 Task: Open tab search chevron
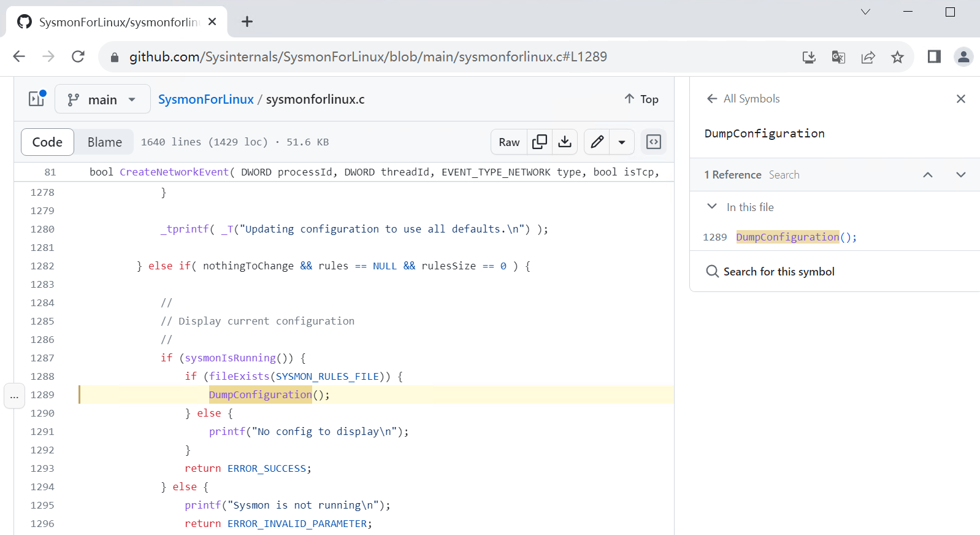(865, 12)
